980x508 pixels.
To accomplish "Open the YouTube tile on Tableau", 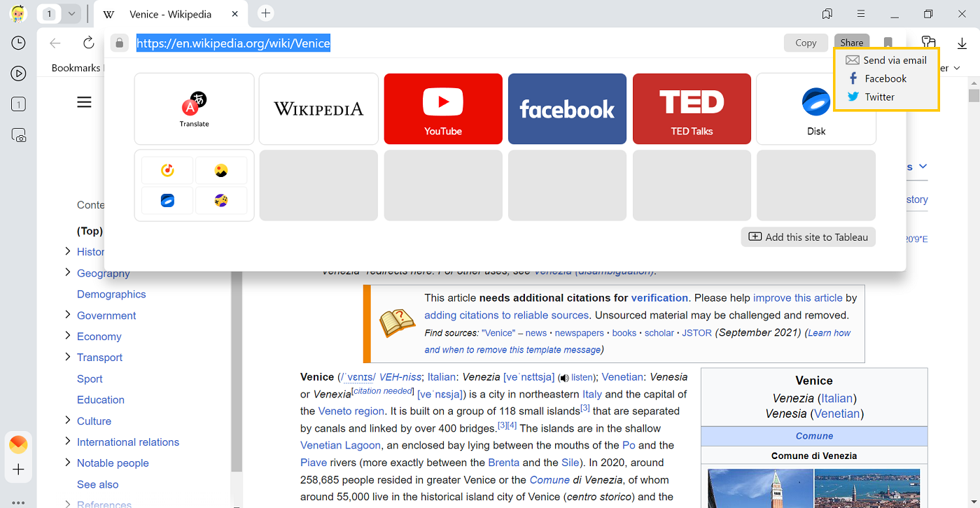I will (443, 108).
